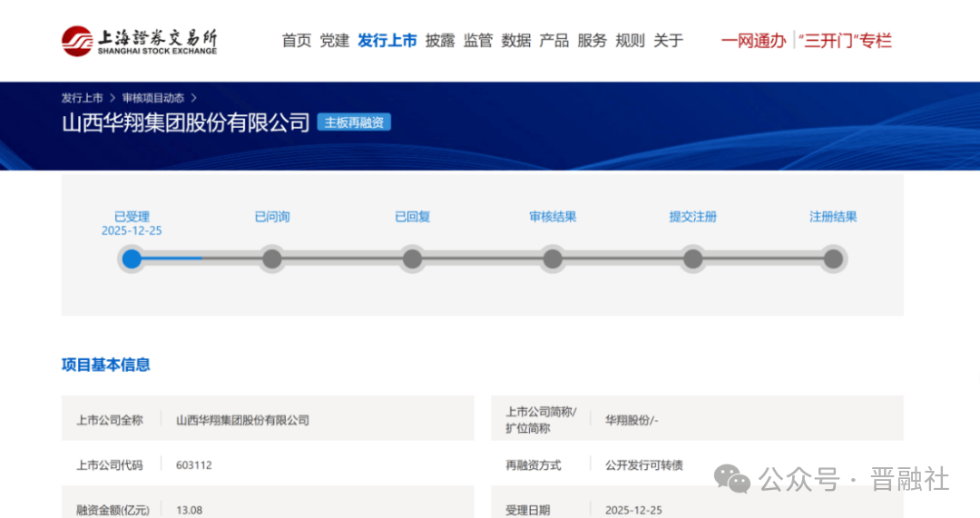This screenshot has width=980, height=518.
Task: Visit the "三开门"专栏 link
Action: click(846, 41)
